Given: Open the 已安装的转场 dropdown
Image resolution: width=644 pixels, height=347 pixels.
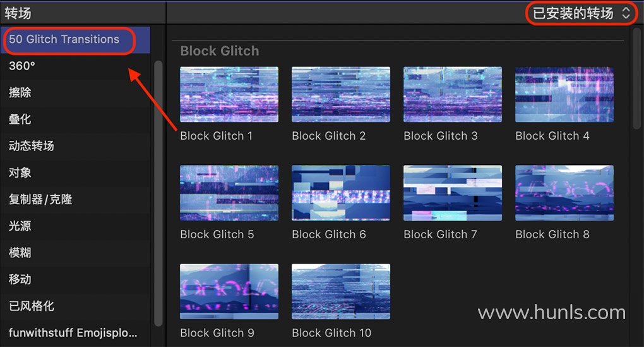Looking at the screenshot, I should point(581,13).
